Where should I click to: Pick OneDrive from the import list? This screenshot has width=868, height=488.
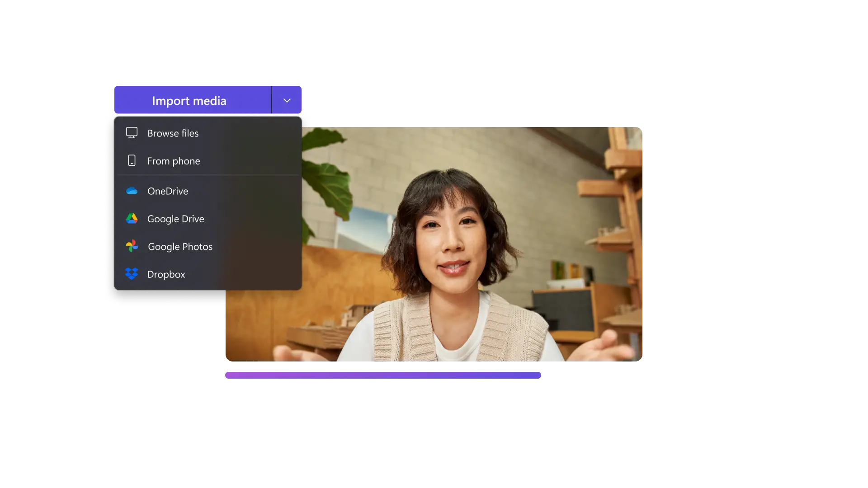(167, 191)
